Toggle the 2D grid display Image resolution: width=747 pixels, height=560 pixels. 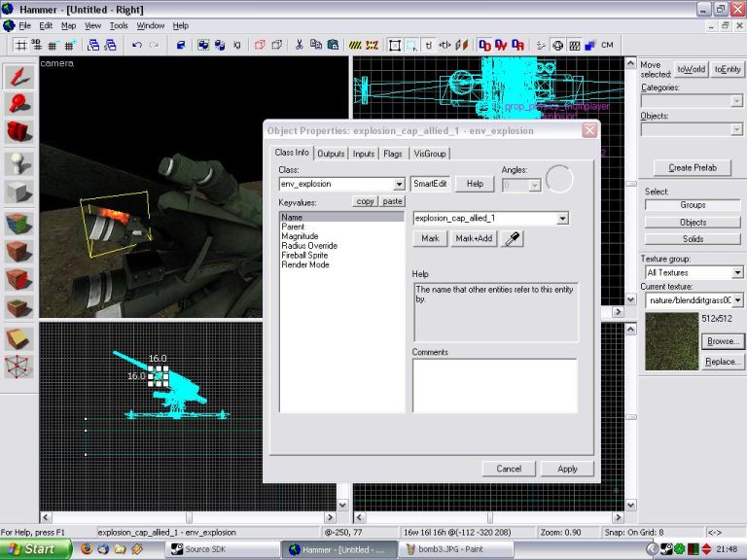tap(20, 46)
